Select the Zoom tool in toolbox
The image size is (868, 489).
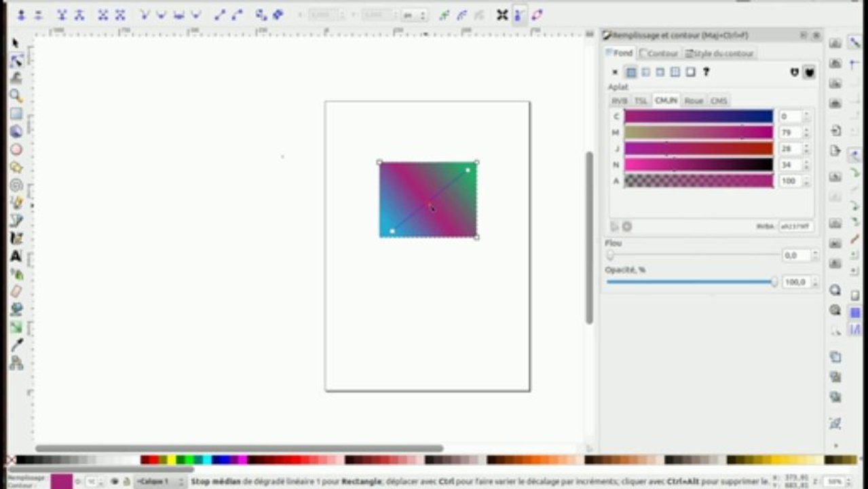[16, 96]
